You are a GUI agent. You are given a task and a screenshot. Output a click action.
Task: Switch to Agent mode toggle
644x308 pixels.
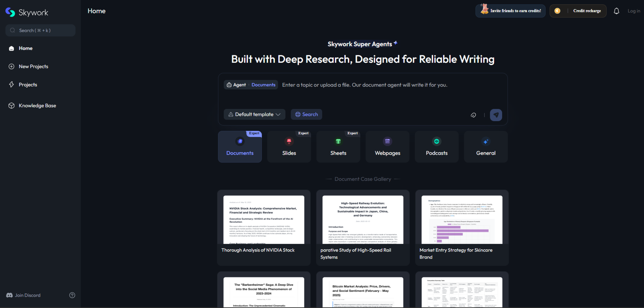click(x=236, y=85)
